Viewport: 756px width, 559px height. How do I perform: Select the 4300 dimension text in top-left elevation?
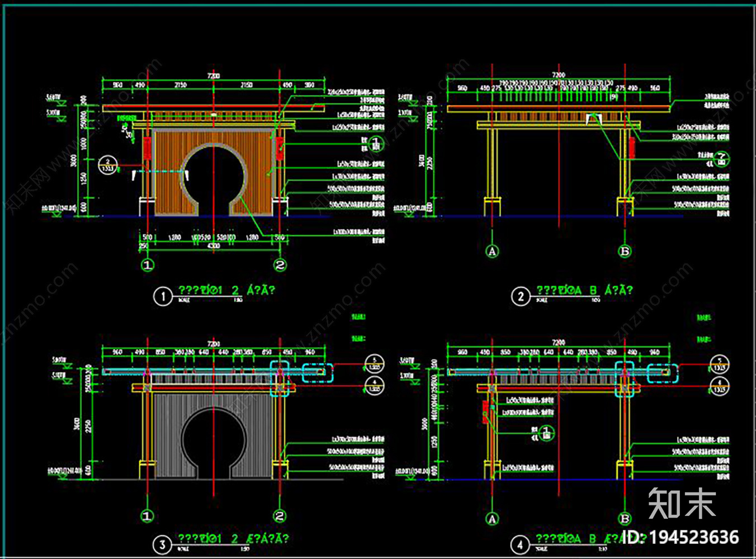point(214,246)
